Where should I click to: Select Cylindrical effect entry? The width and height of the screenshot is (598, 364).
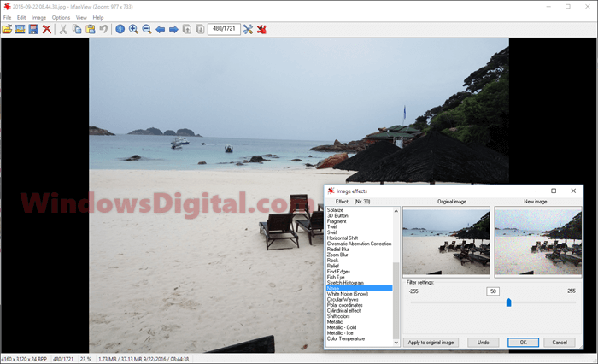click(x=343, y=310)
